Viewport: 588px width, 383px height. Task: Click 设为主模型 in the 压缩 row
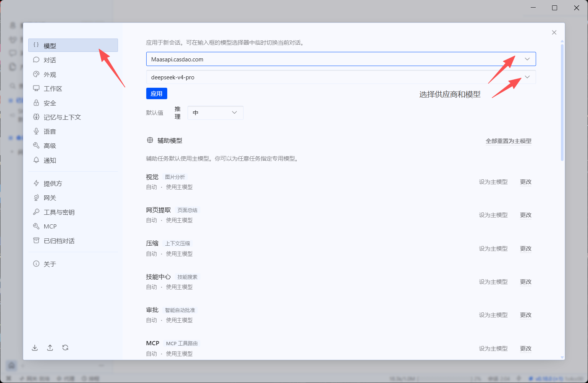point(493,249)
